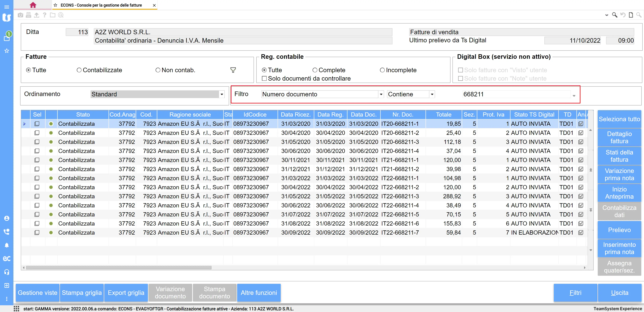Select the Incomplete radio option
Screen dimensions: 644x312
382,70
